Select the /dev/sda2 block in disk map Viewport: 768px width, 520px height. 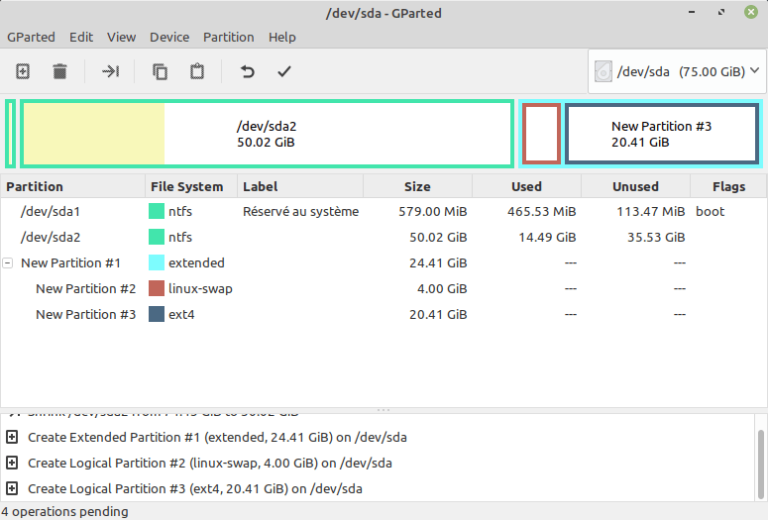point(266,134)
